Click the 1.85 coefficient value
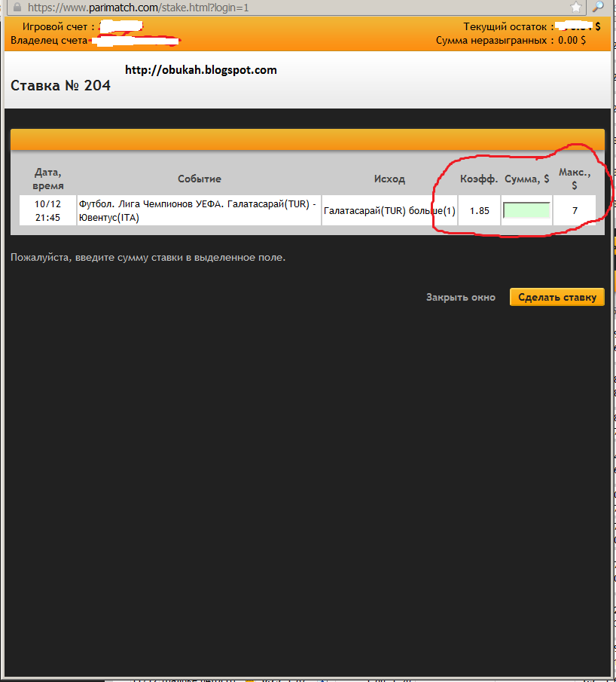The height and width of the screenshot is (682, 616). tap(480, 210)
